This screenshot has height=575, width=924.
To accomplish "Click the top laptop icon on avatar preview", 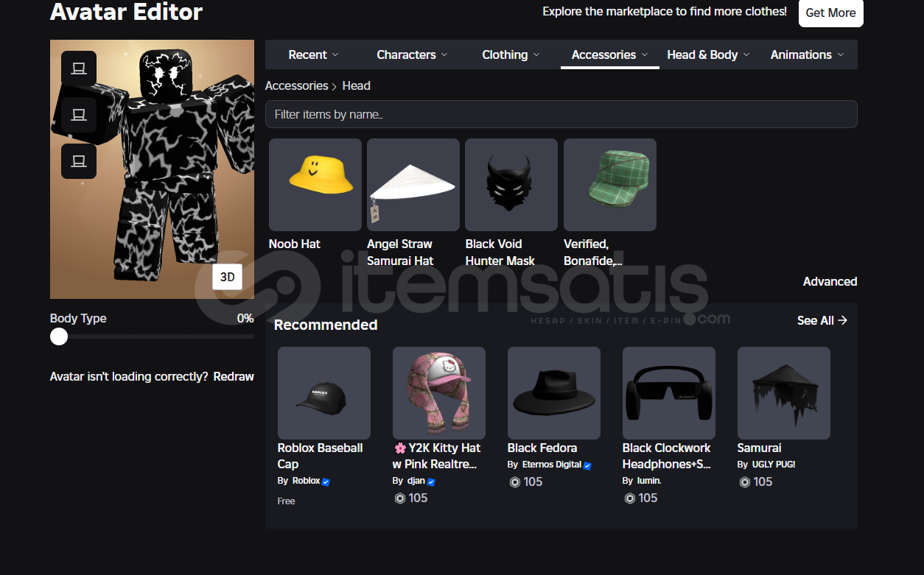I will [79, 68].
